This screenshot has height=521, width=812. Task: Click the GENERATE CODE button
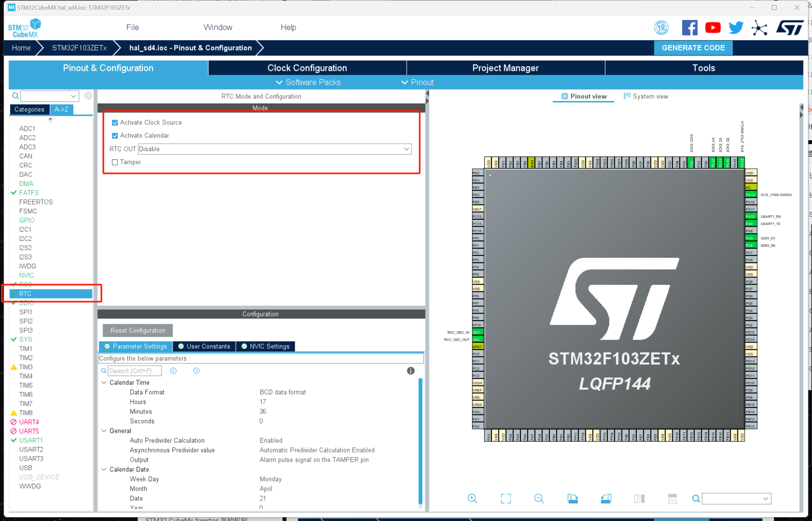pos(693,48)
